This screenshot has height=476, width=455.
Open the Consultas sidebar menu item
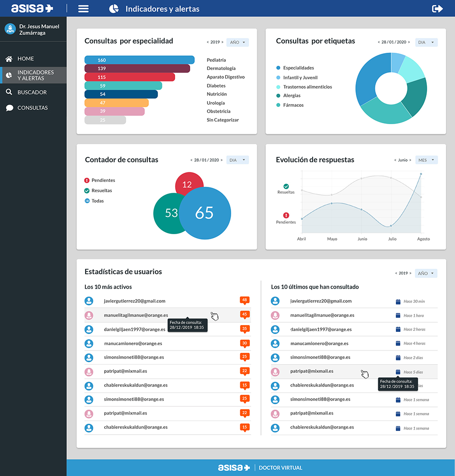(x=32, y=108)
